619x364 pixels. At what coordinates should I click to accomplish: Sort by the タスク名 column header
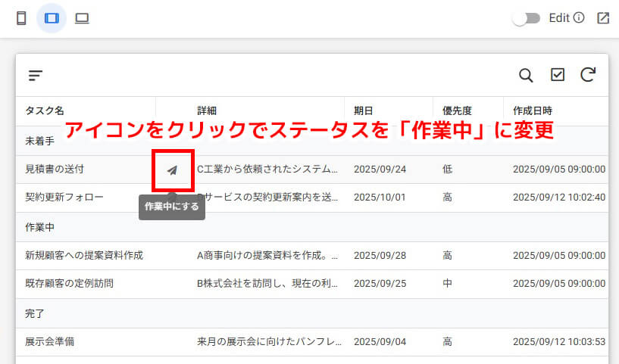point(45,110)
